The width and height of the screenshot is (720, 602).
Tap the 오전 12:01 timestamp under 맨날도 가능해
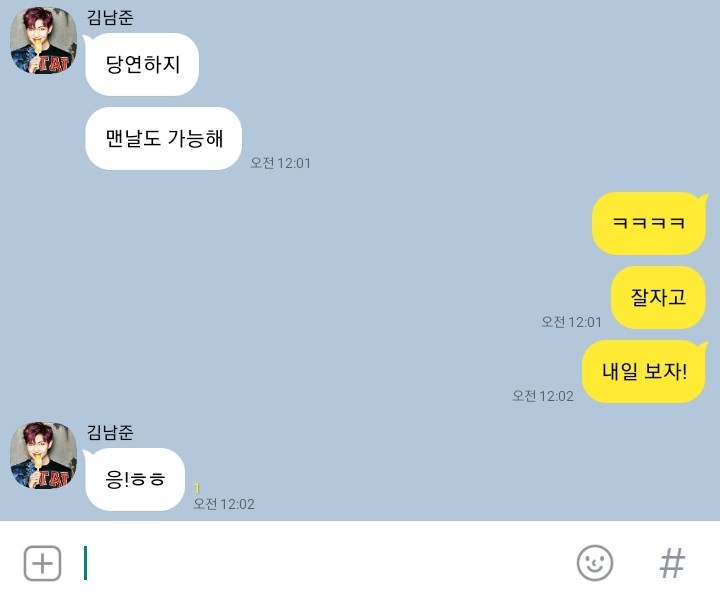280,163
